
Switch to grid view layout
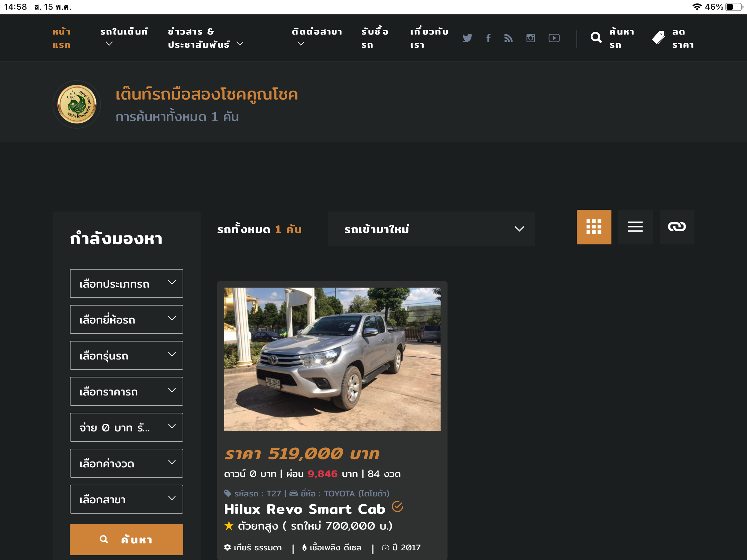coord(594,227)
